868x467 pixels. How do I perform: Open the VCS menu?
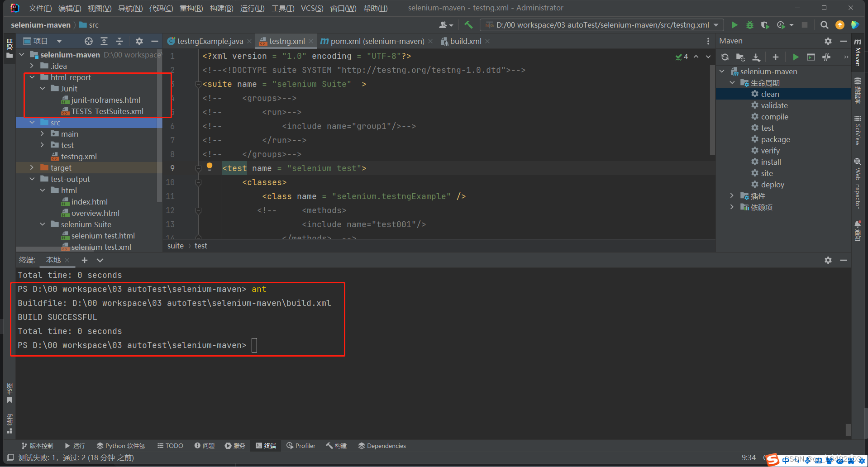tap(311, 8)
